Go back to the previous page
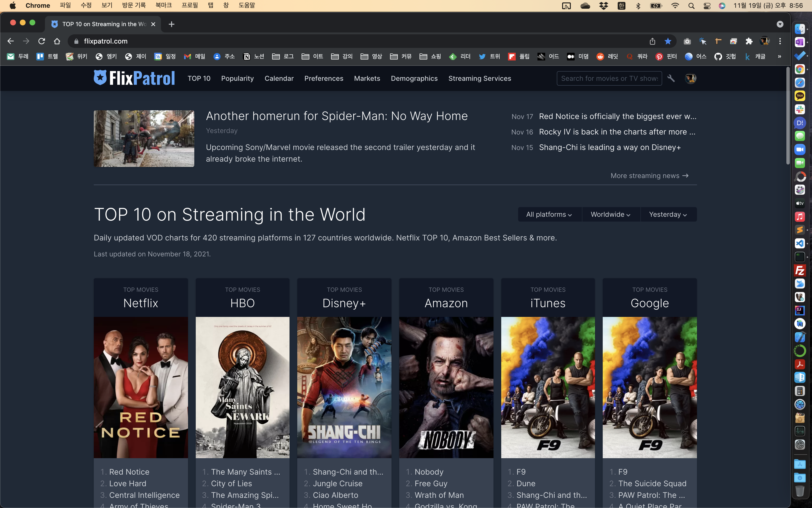 (10, 41)
